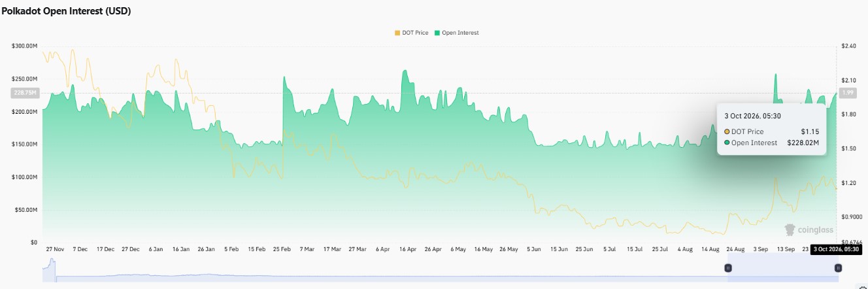Click the coinglass watermark logo
The width and height of the screenshot is (868, 289).
(809, 229)
